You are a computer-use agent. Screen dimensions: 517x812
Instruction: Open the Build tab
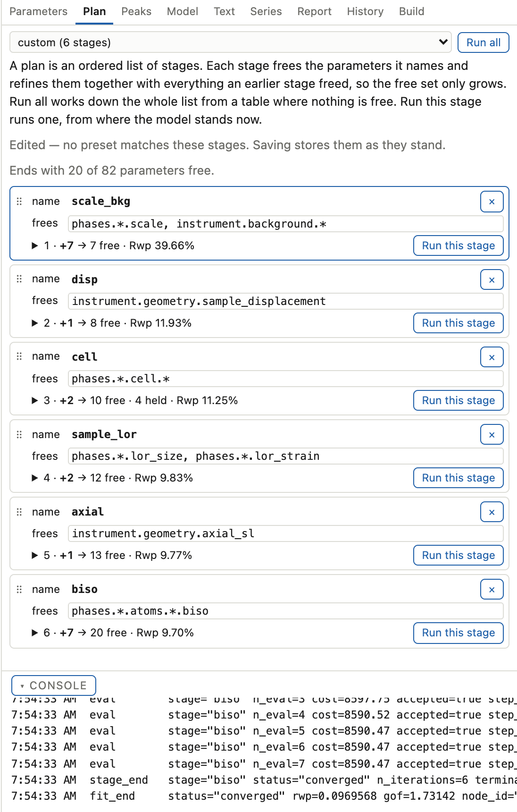pyautogui.click(x=412, y=11)
